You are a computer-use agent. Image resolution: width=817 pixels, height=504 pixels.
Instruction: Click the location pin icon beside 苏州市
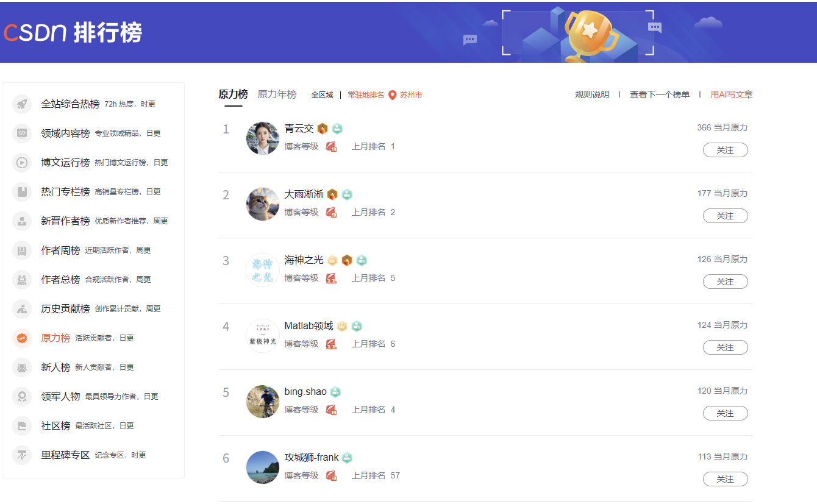pyautogui.click(x=393, y=95)
